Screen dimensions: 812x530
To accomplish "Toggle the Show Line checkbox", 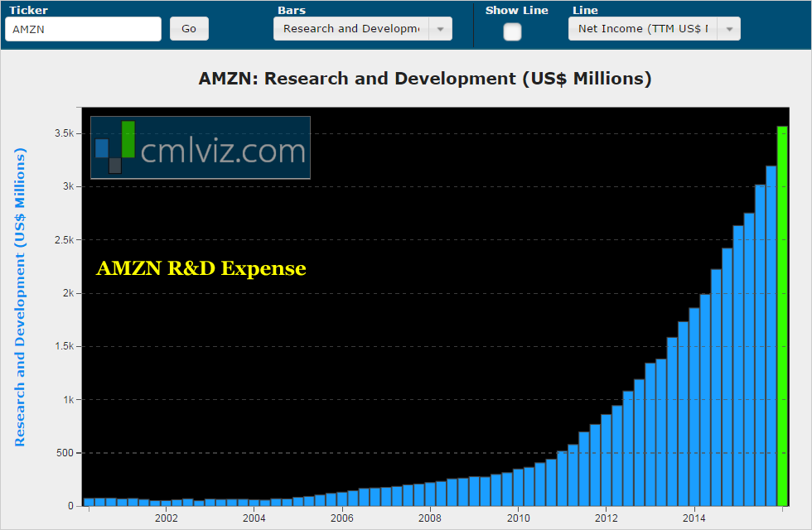I will pos(512,32).
